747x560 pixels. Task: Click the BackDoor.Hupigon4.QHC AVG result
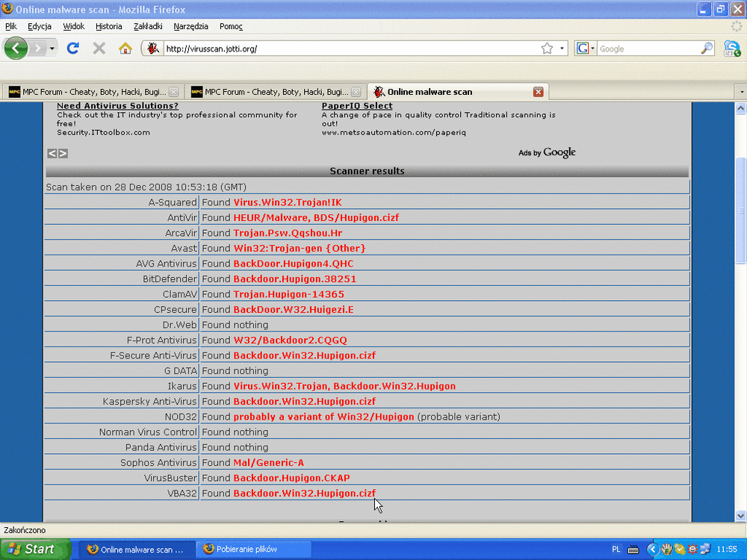pyautogui.click(x=294, y=264)
